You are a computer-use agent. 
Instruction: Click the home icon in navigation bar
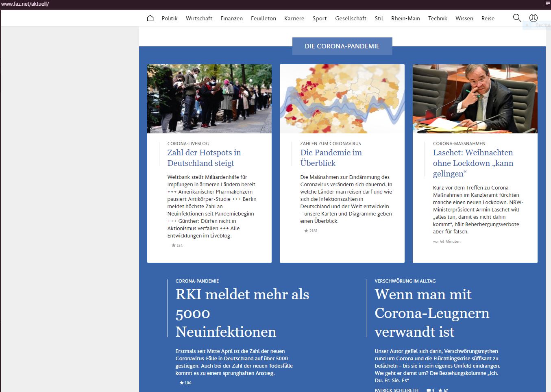click(x=150, y=18)
